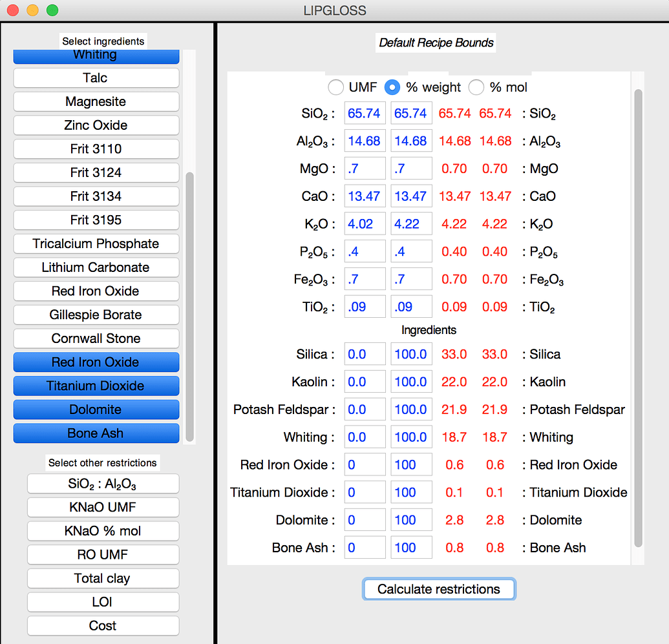Click the Cost restriction button
The height and width of the screenshot is (644, 669).
pos(102,626)
